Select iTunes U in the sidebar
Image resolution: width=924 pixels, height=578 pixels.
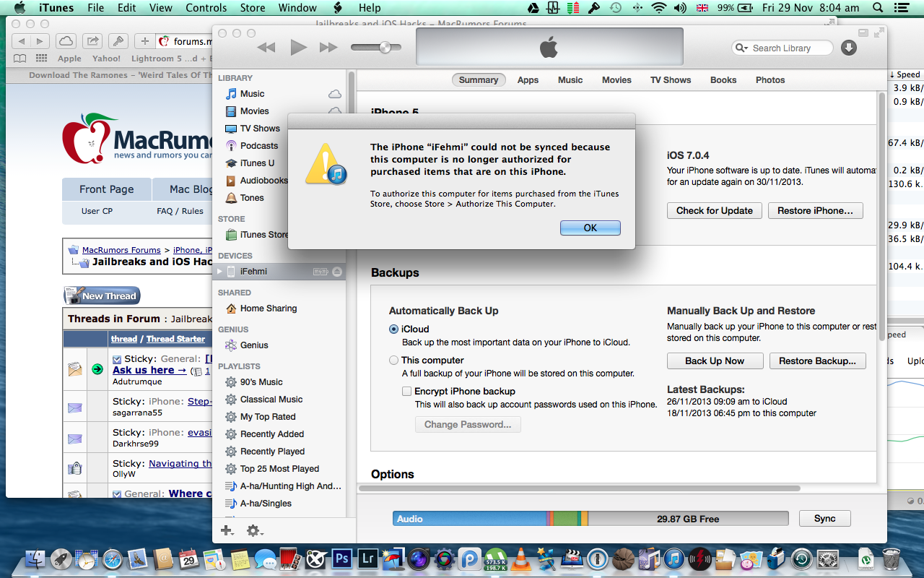[257, 163]
